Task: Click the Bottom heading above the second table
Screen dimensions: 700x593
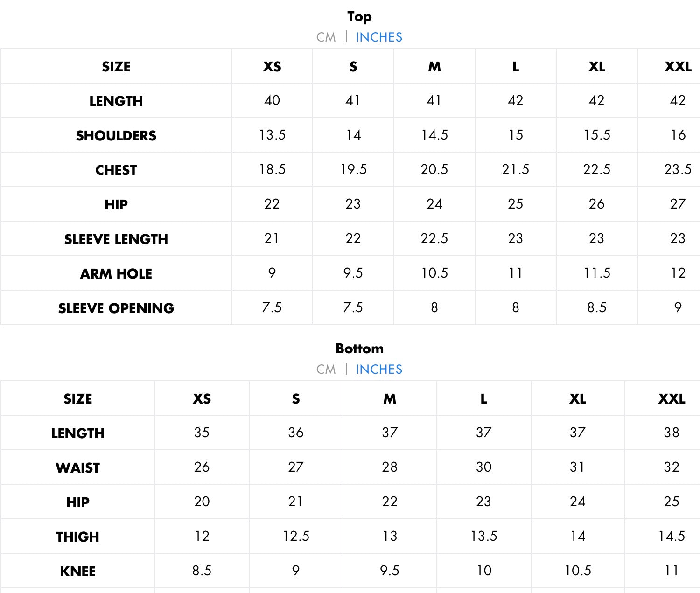Action: click(359, 349)
